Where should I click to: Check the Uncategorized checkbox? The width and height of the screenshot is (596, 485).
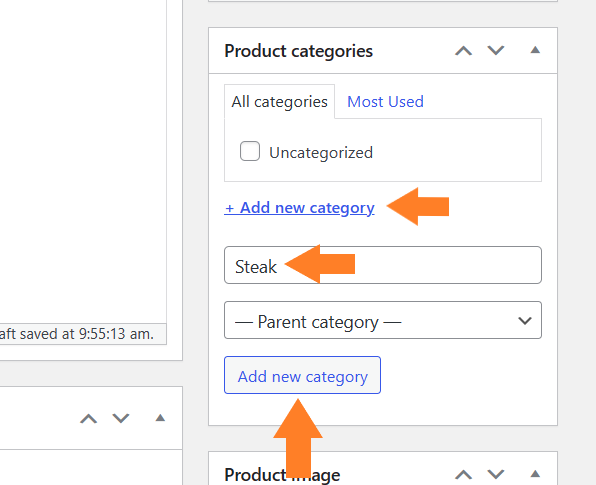[x=250, y=151]
